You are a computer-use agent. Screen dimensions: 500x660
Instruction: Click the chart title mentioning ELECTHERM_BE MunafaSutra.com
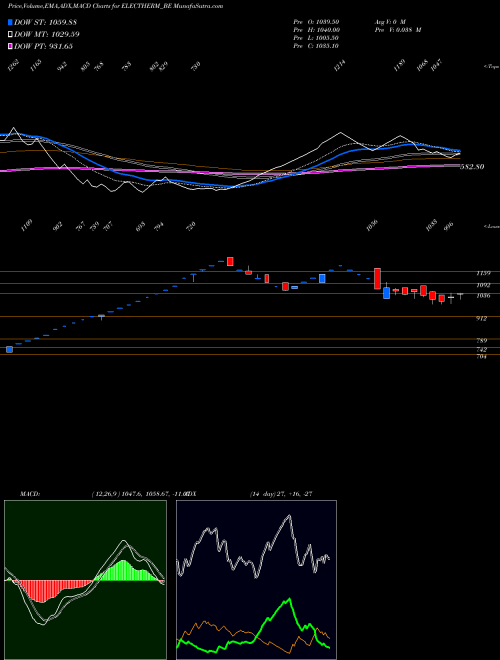(x=115, y=6)
